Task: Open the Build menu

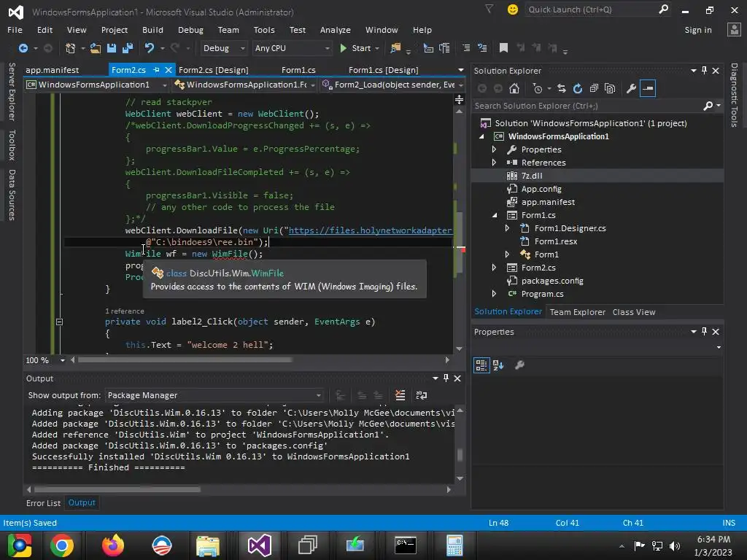Action: coord(152,29)
